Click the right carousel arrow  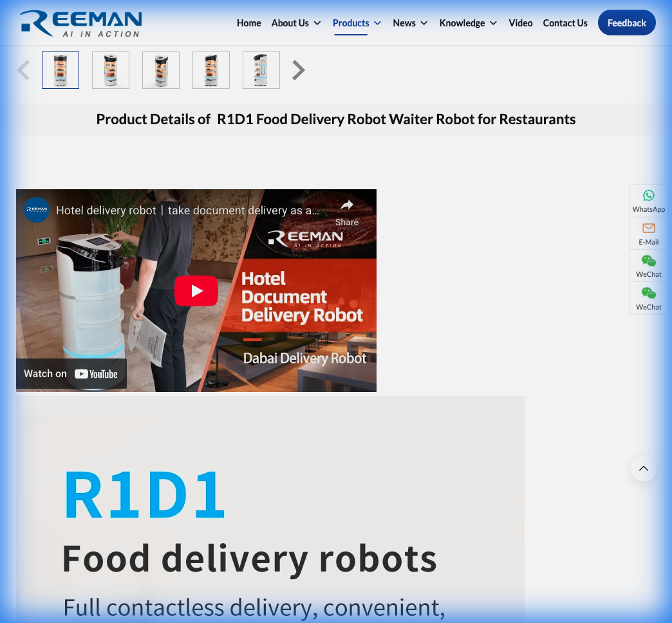click(x=298, y=70)
